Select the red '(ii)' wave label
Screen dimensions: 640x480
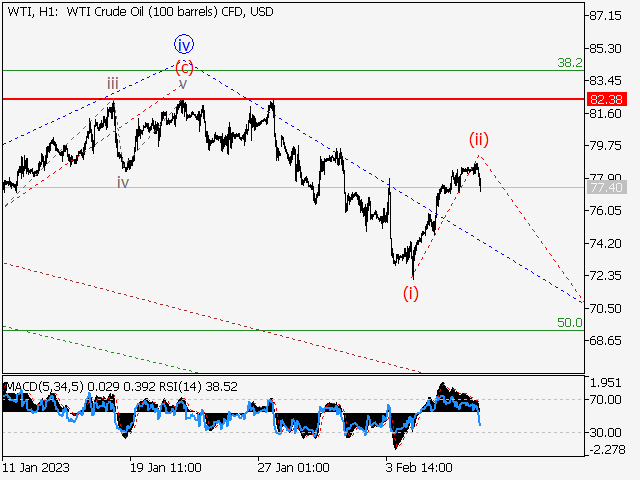tap(478, 139)
